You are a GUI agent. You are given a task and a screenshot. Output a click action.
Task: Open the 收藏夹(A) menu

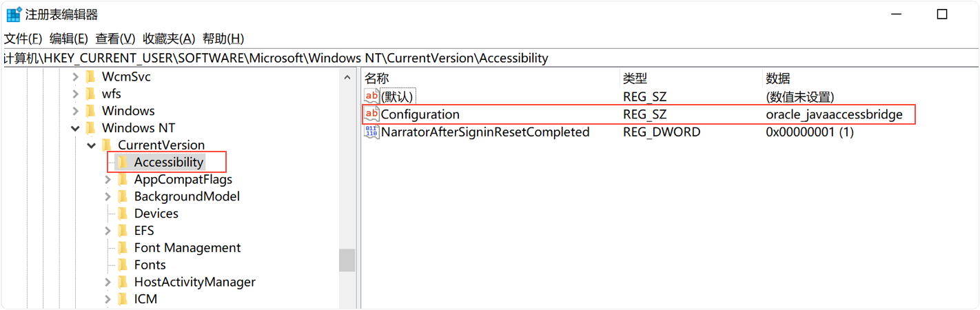[x=169, y=39]
